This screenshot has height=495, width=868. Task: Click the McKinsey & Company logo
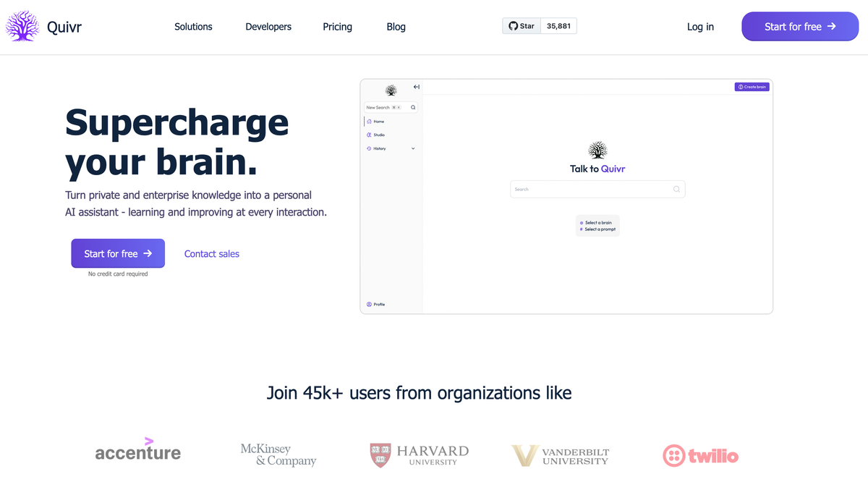click(x=278, y=454)
